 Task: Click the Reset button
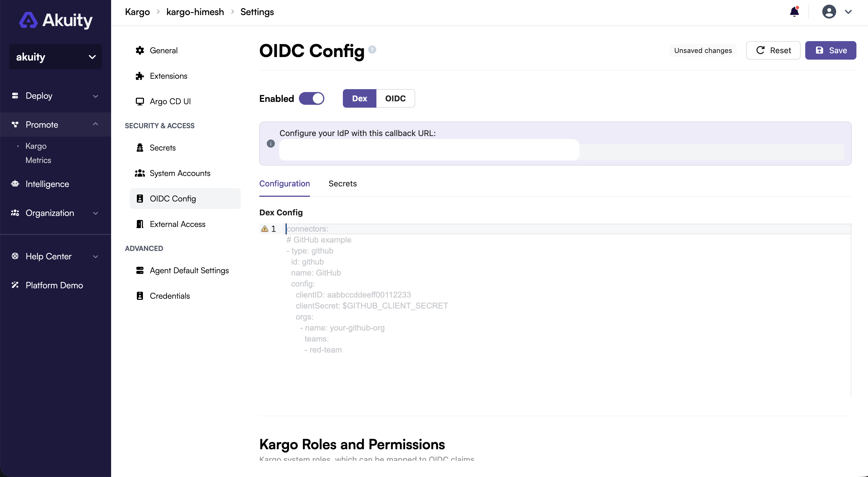[773, 51]
